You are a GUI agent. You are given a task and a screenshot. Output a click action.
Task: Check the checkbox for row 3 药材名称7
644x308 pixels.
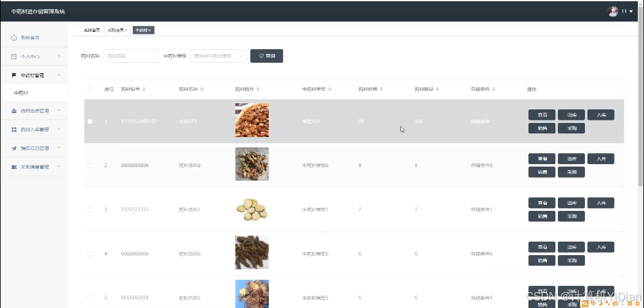pos(90,210)
